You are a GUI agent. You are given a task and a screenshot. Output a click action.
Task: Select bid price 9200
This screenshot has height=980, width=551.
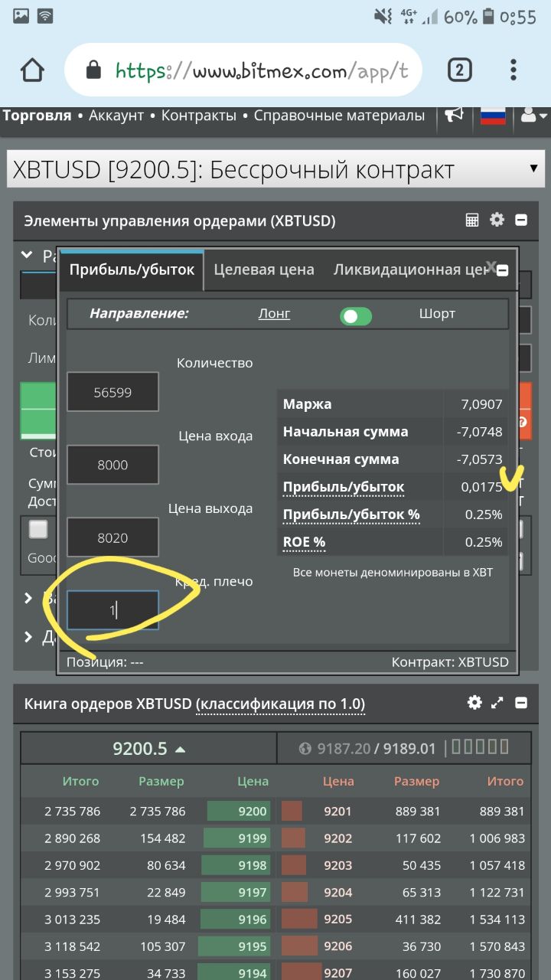253,811
